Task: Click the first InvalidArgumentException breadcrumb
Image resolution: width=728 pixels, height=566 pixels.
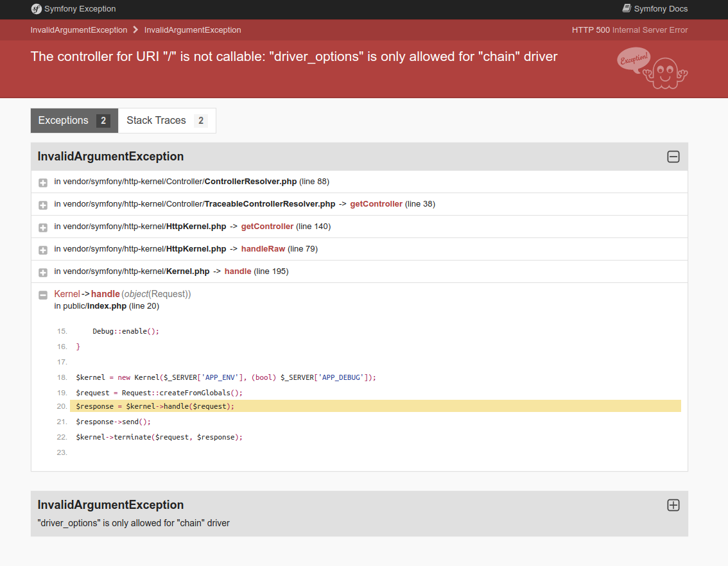Action: point(78,30)
